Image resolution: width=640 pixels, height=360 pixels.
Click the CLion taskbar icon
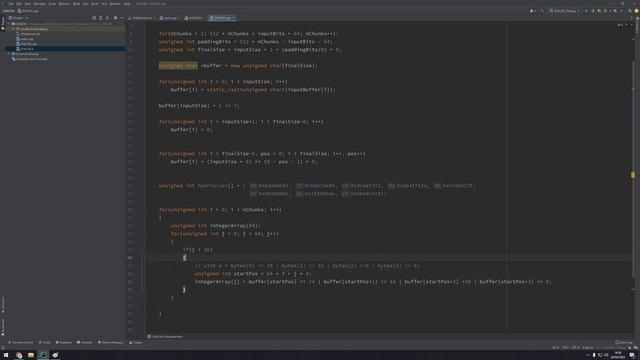point(43,356)
